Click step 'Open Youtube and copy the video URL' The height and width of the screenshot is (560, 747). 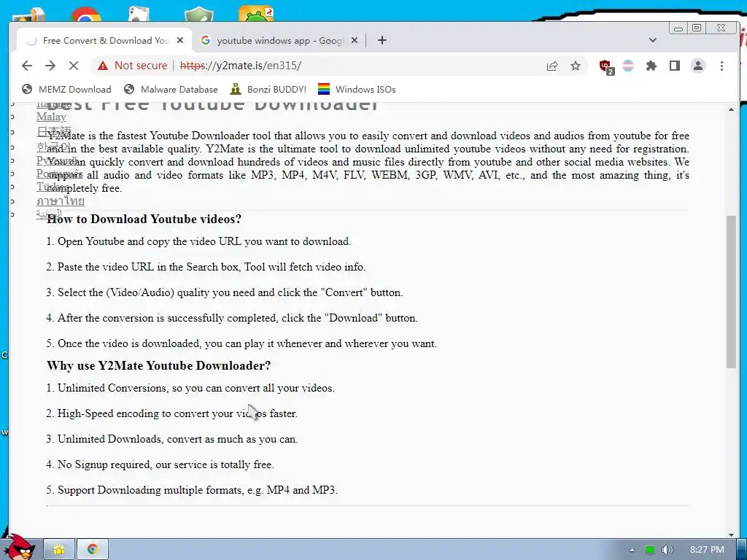tap(198, 241)
